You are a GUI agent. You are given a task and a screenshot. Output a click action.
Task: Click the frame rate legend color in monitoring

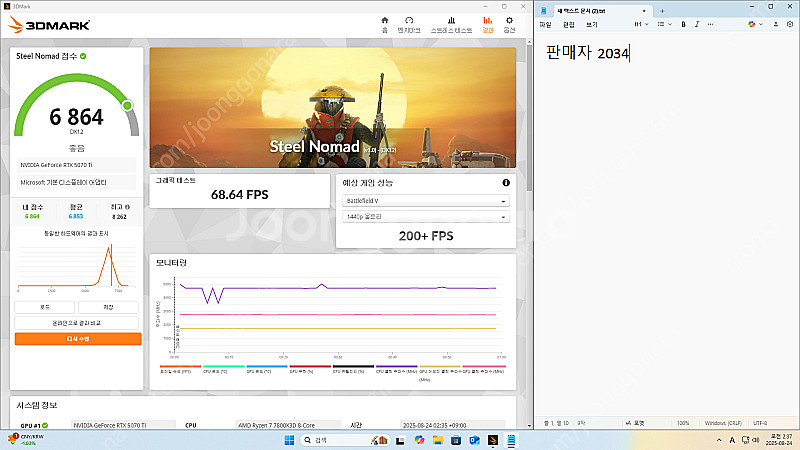[x=180, y=366]
